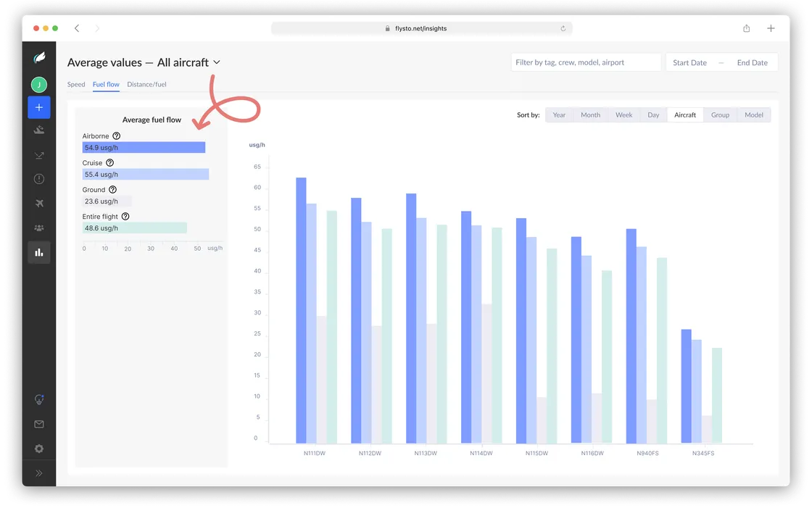The height and width of the screenshot is (516, 812).
Task: Reload the page in address bar
Action: tap(563, 28)
